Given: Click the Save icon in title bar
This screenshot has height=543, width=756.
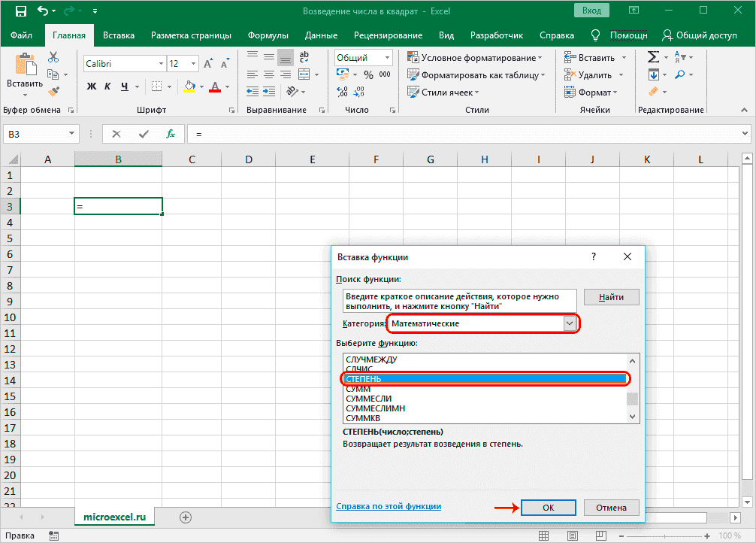Looking at the screenshot, I should 20,12.
